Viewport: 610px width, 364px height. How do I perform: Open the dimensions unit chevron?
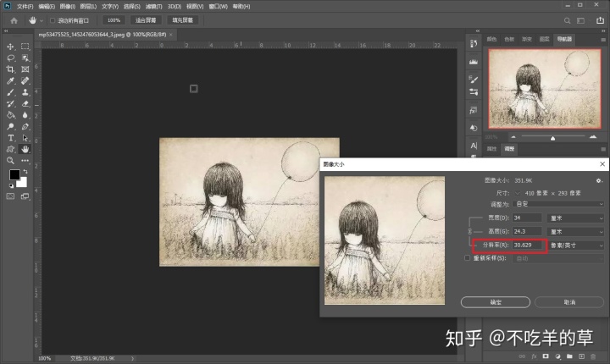[x=518, y=193]
